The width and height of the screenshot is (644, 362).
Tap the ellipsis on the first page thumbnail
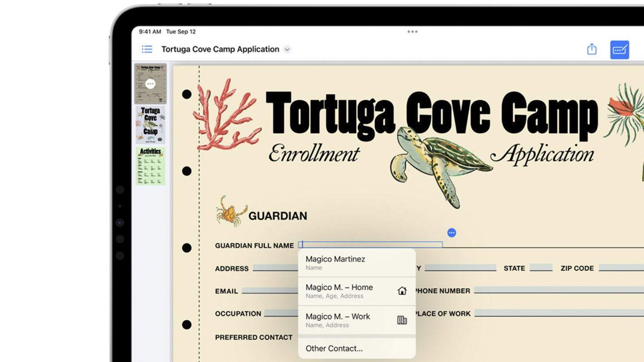tap(150, 83)
